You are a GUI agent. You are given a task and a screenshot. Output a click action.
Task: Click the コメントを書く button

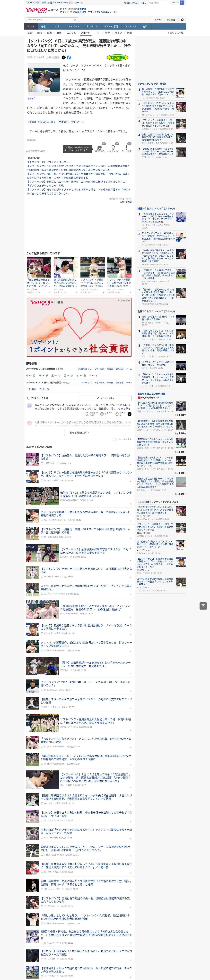click(105, 398)
